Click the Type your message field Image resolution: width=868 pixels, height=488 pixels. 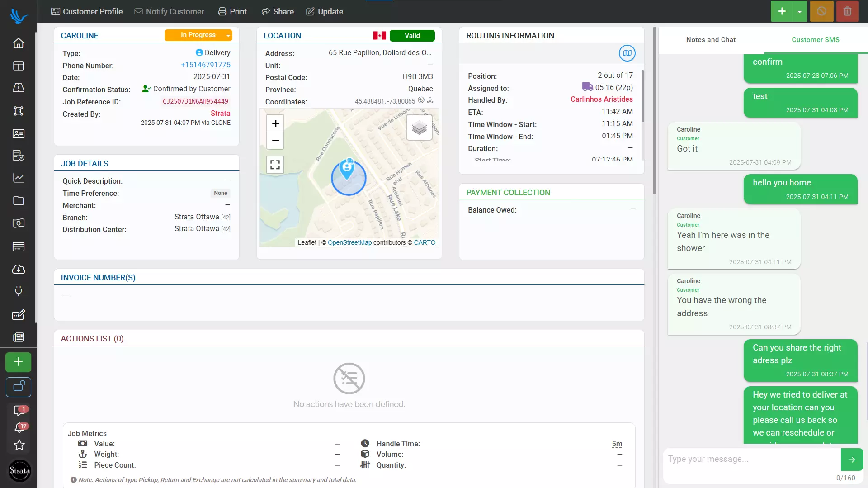point(751,459)
